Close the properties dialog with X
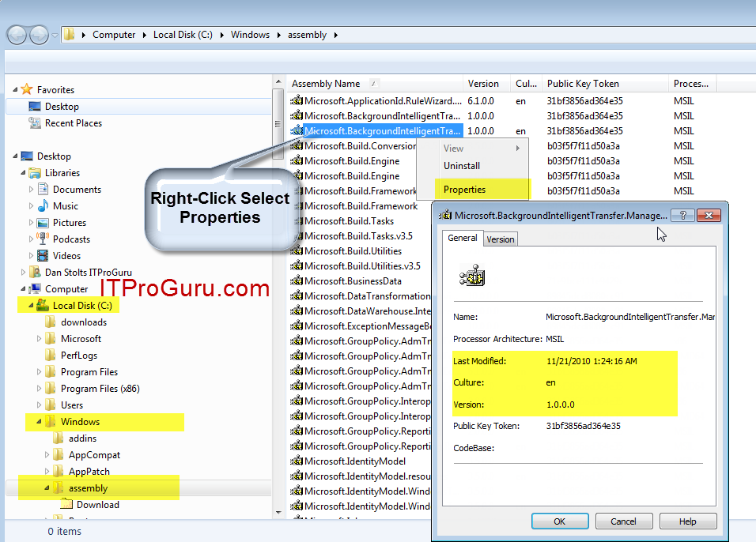Image resolution: width=756 pixels, height=542 pixels. pos(709,216)
